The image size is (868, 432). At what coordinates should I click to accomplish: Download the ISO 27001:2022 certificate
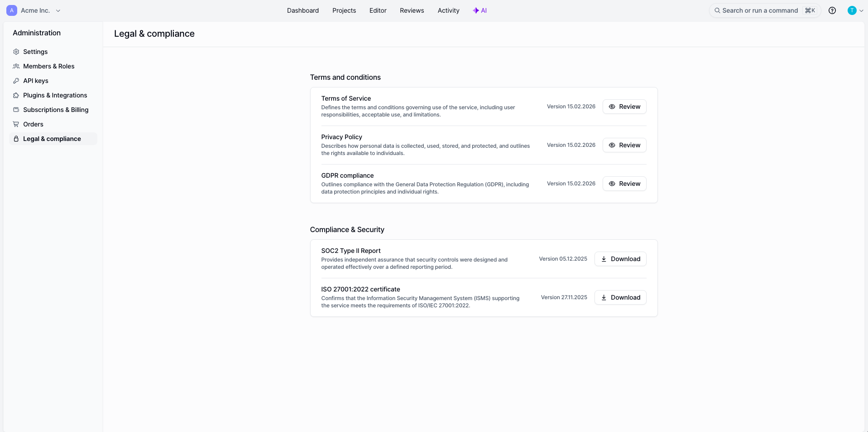[x=620, y=297]
